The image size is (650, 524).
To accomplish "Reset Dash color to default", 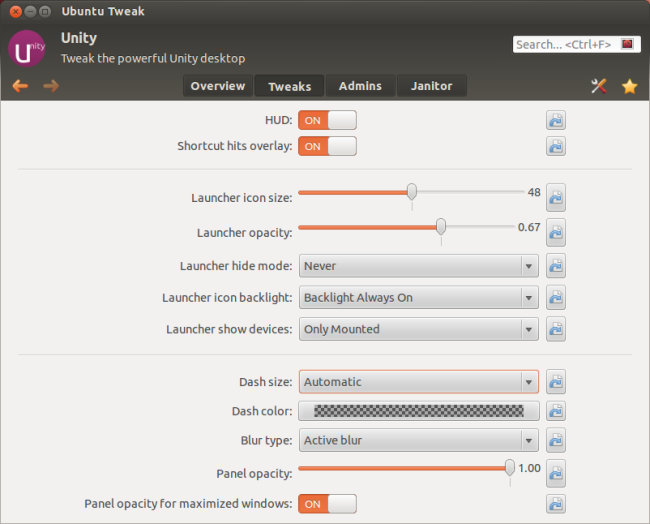I will pos(555,411).
